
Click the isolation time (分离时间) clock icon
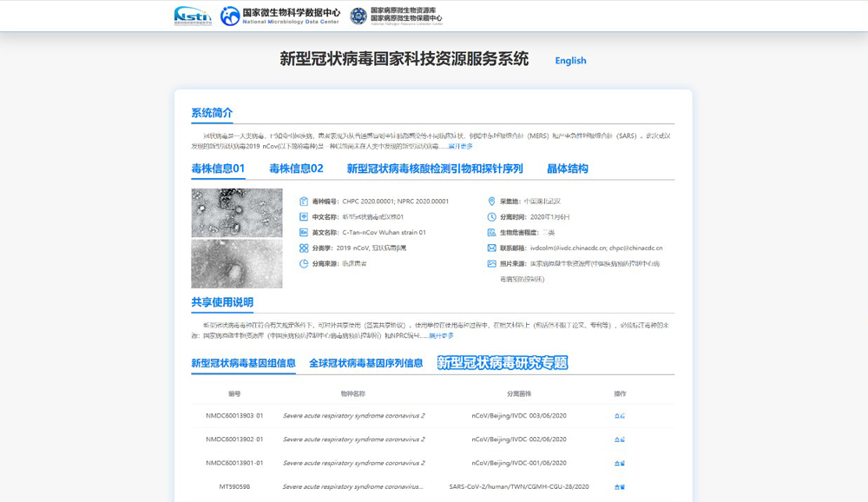coord(492,217)
